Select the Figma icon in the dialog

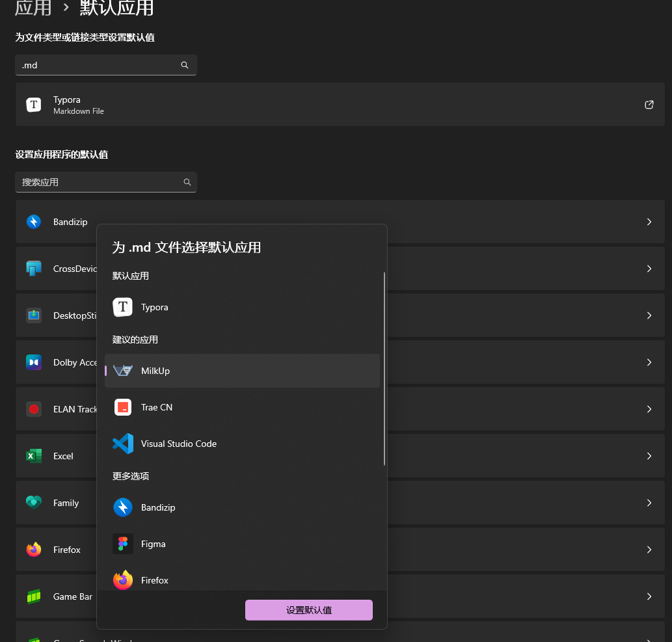(x=123, y=544)
